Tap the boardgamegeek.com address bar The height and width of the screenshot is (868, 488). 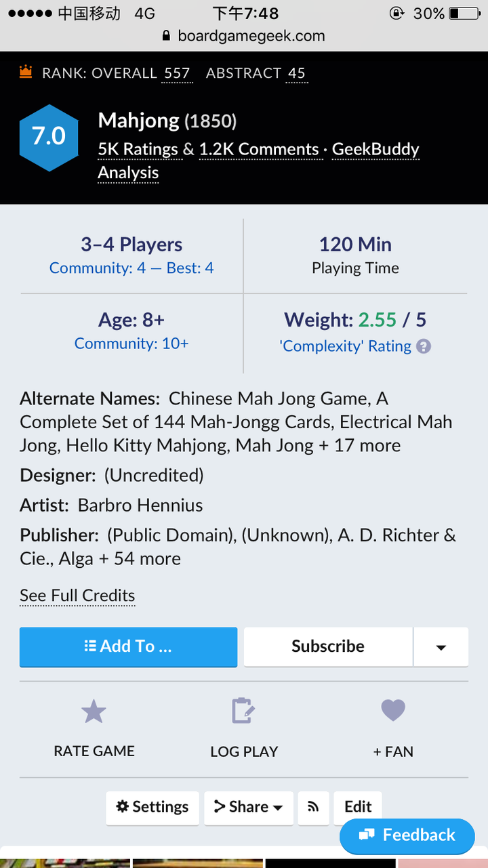pos(244,36)
